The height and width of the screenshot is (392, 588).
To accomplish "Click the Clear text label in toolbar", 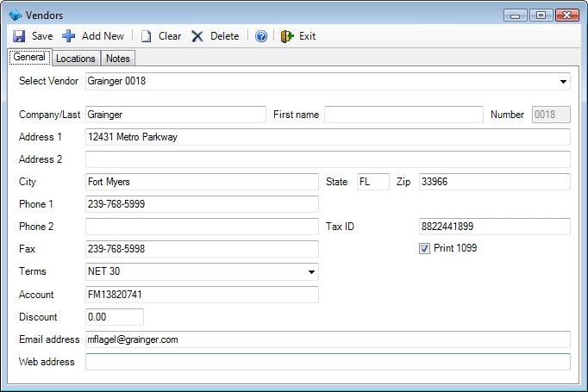I will pos(170,36).
